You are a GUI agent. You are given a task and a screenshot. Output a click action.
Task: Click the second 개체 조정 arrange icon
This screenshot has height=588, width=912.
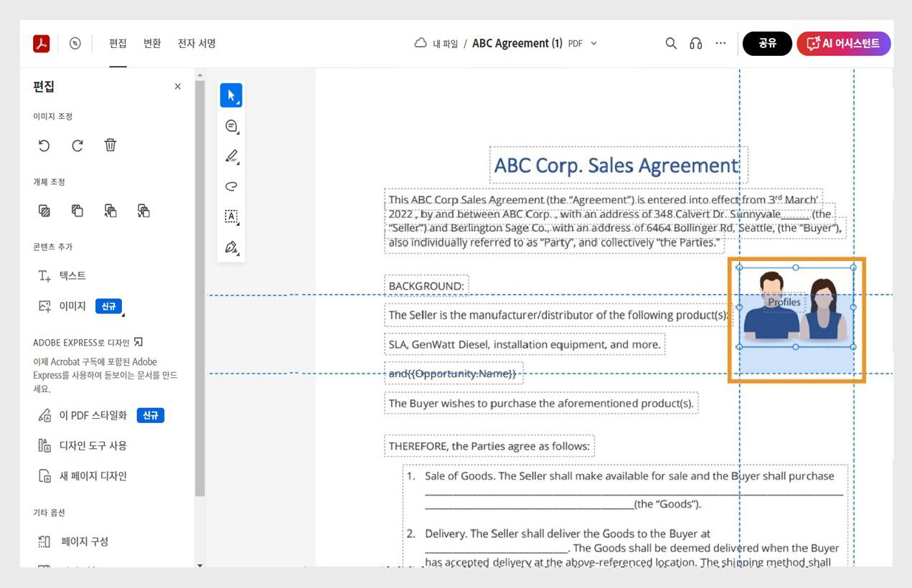77,211
